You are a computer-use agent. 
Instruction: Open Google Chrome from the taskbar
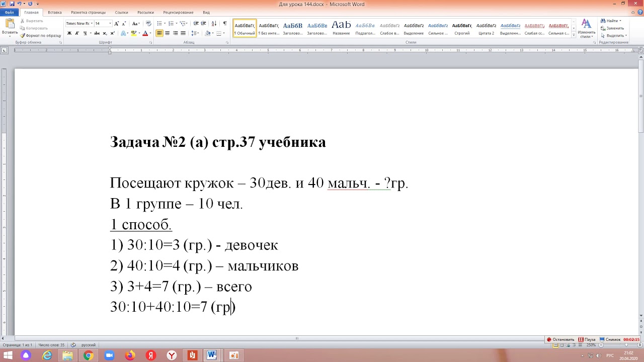tap(88, 355)
